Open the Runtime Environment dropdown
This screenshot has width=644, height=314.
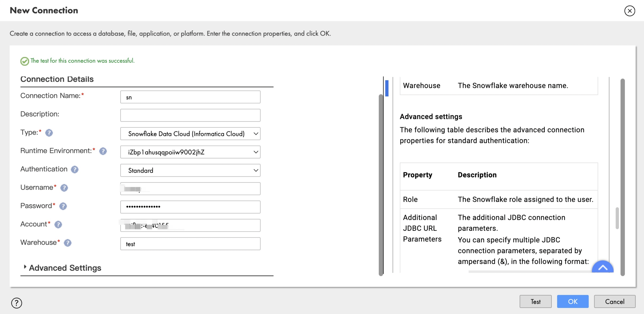tap(190, 152)
